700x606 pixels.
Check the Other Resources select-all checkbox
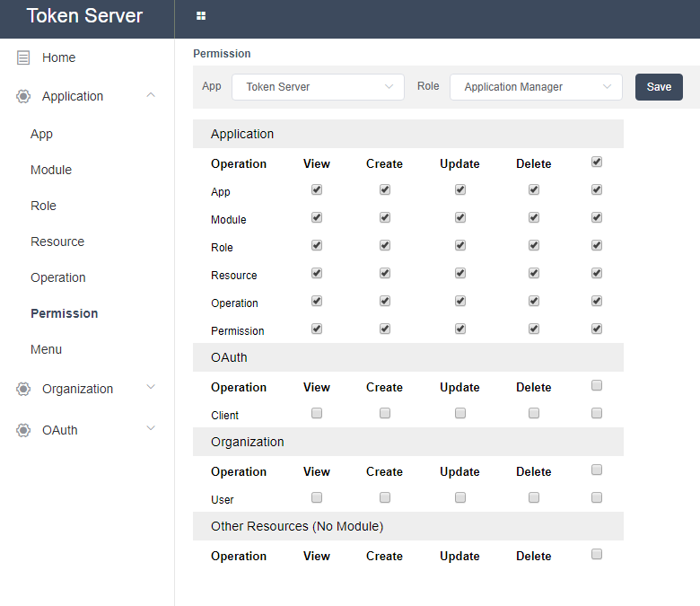point(597,554)
